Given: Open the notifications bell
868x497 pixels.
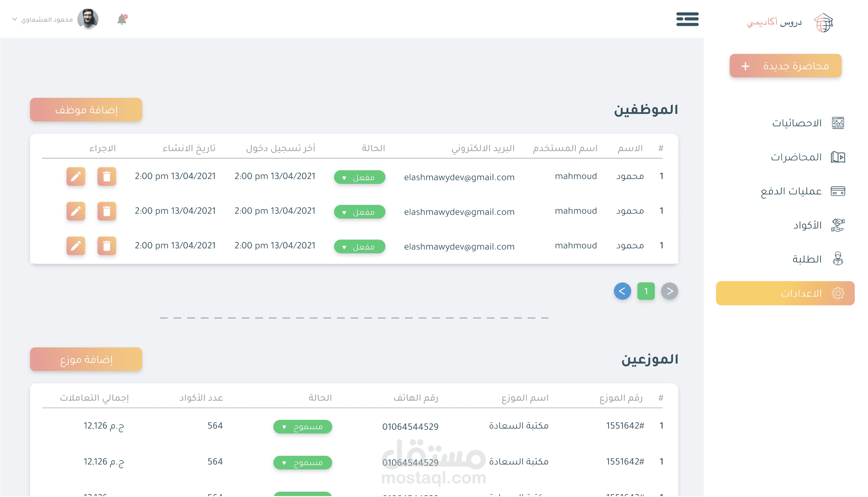Looking at the screenshot, I should pyautogui.click(x=122, y=19).
